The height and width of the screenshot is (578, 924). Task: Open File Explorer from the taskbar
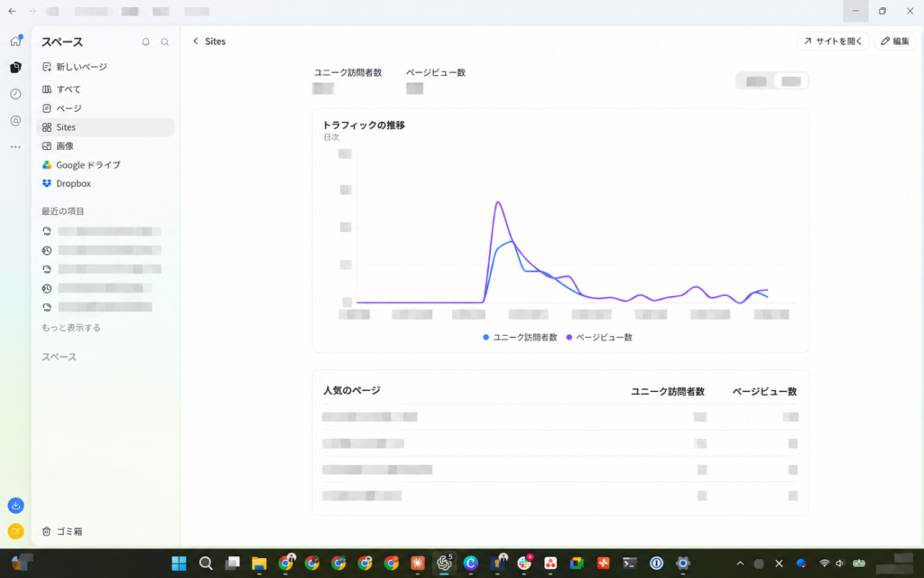[259, 564]
